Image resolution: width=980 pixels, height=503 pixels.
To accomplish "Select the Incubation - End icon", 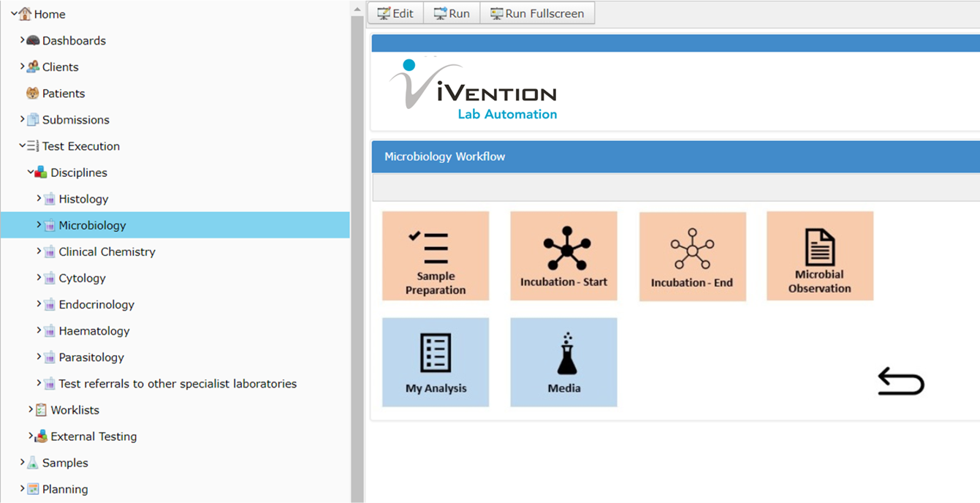I will (691, 255).
